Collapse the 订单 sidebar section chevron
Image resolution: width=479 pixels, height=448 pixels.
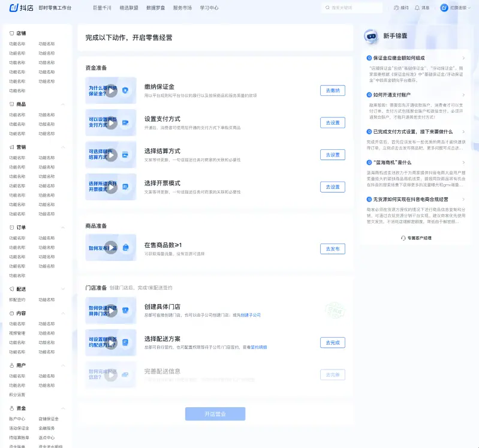(x=63, y=227)
